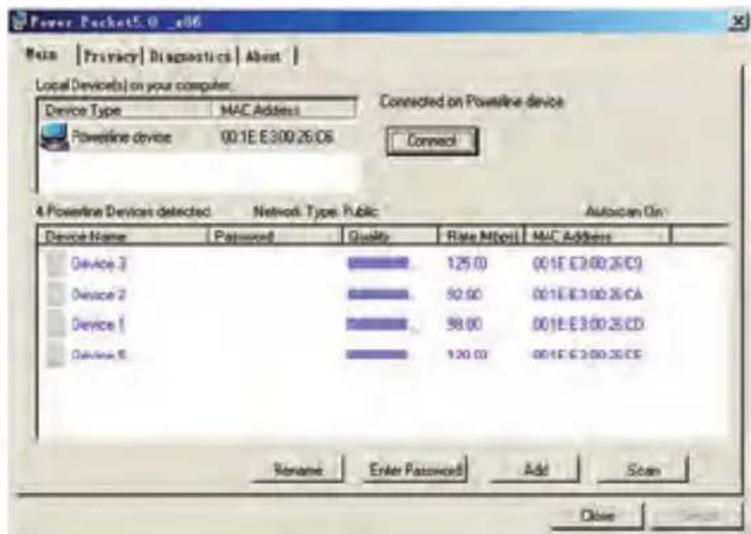The height and width of the screenshot is (534, 751).
Task: Click the rate value 92.00
Action: pos(465,294)
